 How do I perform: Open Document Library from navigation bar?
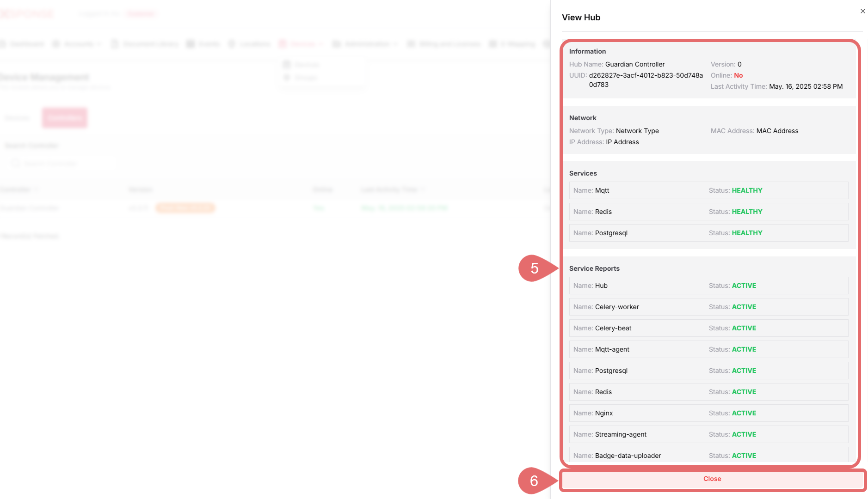145,44
